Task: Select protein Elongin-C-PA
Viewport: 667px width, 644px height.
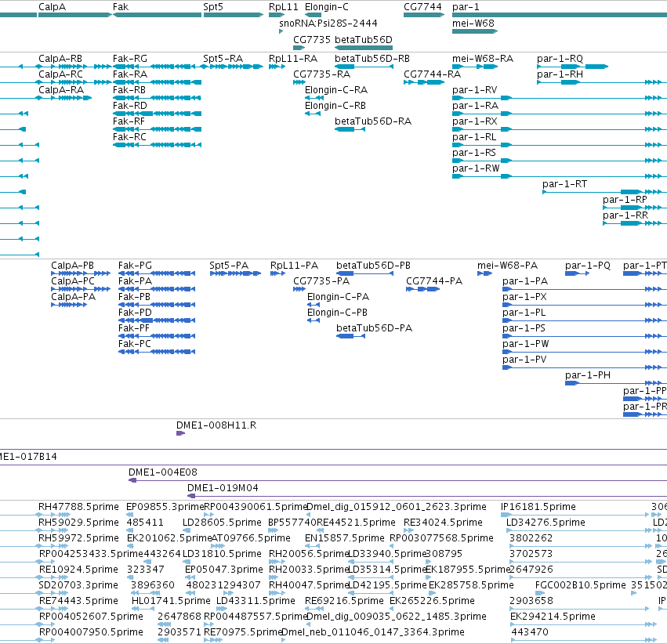Action: [x=314, y=305]
